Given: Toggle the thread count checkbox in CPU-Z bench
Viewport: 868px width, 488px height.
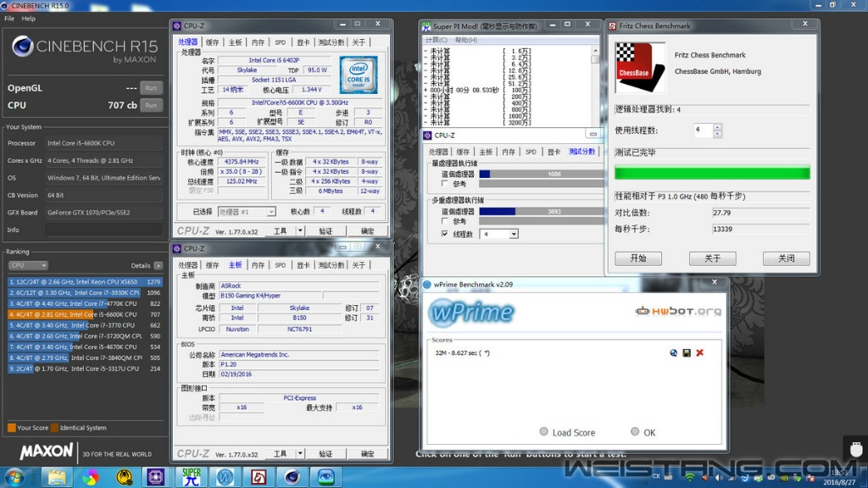Looking at the screenshot, I should tap(444, 234).
